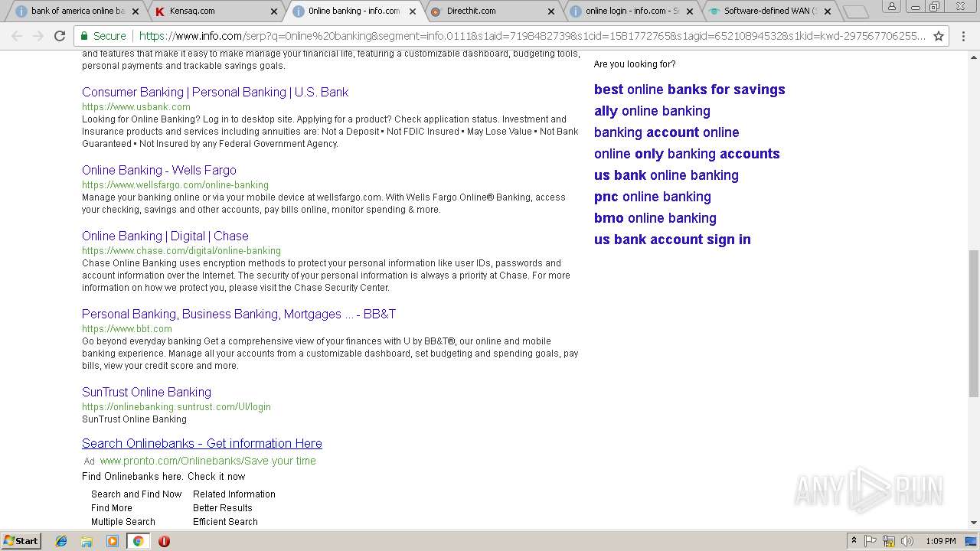This screenshot has height=551, width=980.
Task: Select Chrome icon in the taskbar
Action: tap(138, 541)
